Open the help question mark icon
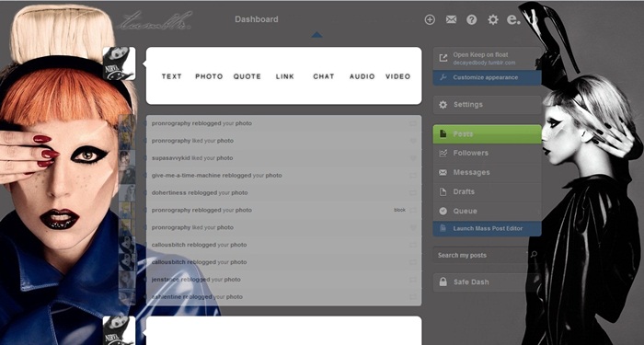 tap(471, 19)
